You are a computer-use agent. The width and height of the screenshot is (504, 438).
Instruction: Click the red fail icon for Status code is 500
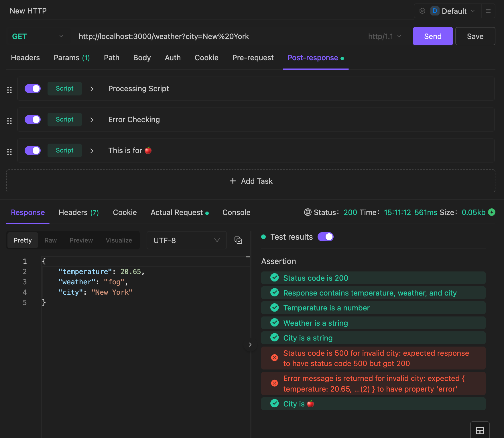click(275, 358)
